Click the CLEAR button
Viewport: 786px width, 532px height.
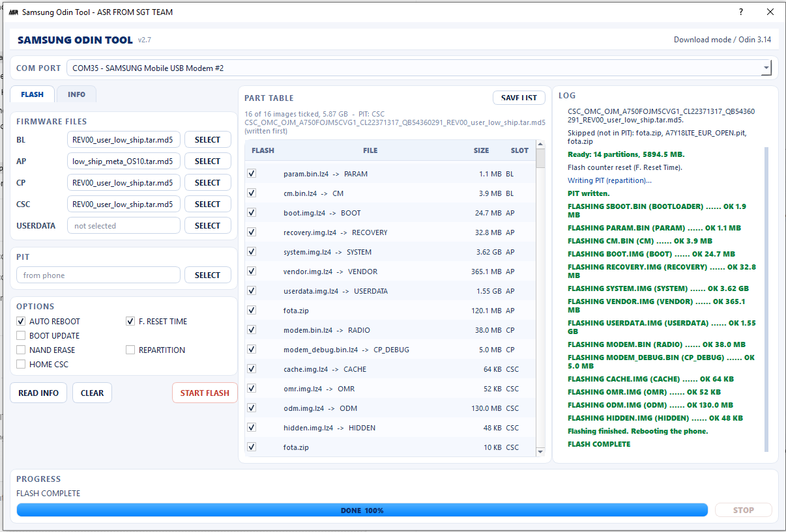tap(92, 393)
